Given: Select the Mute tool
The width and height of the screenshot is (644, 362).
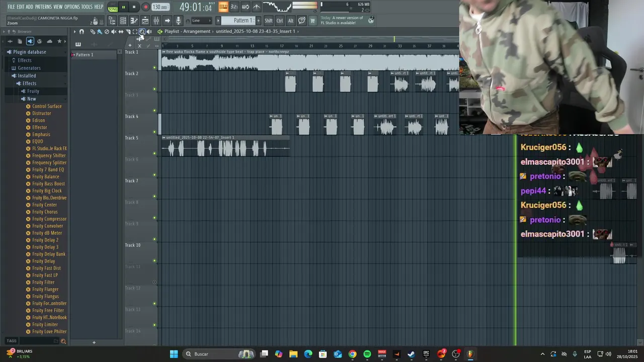Looking at the screenshot, I should [x=114, y=32].
